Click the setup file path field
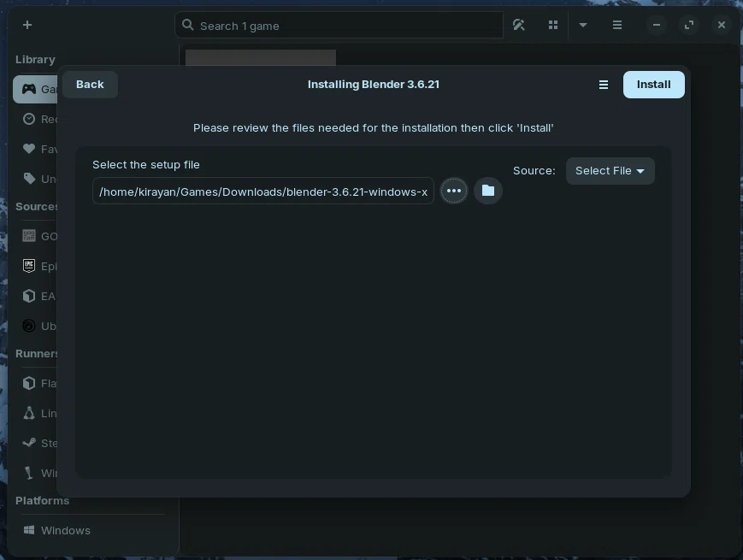743x560 pixels. [263, 191]
